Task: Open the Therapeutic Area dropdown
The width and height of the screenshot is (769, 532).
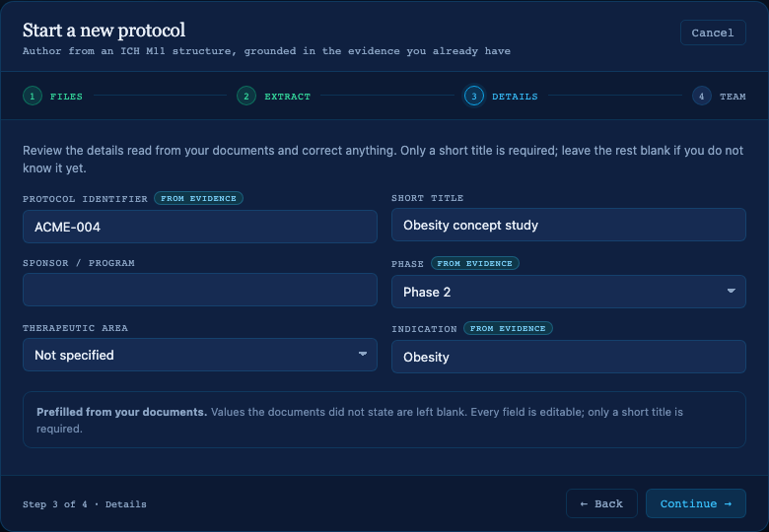Action: click(x=200, y=355)
